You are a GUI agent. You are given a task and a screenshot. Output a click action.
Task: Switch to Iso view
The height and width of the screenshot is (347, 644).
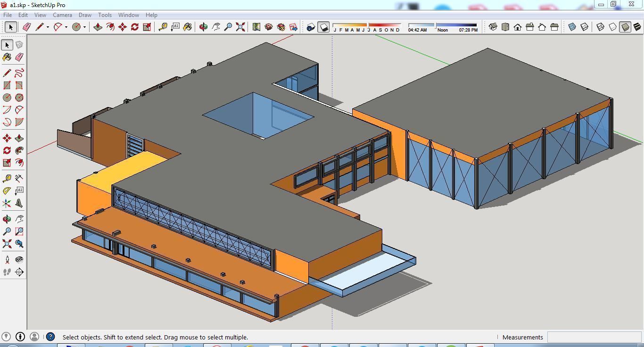493,27
